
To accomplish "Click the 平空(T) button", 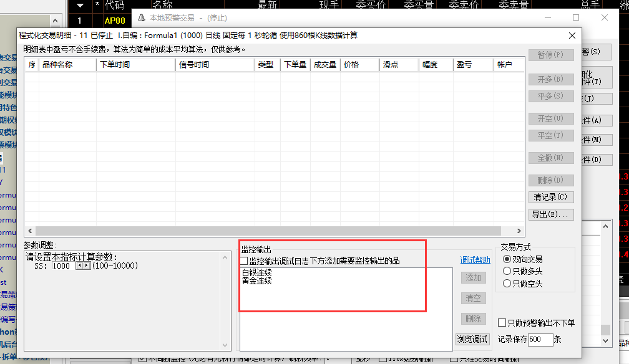I will [x=551, y=135].
